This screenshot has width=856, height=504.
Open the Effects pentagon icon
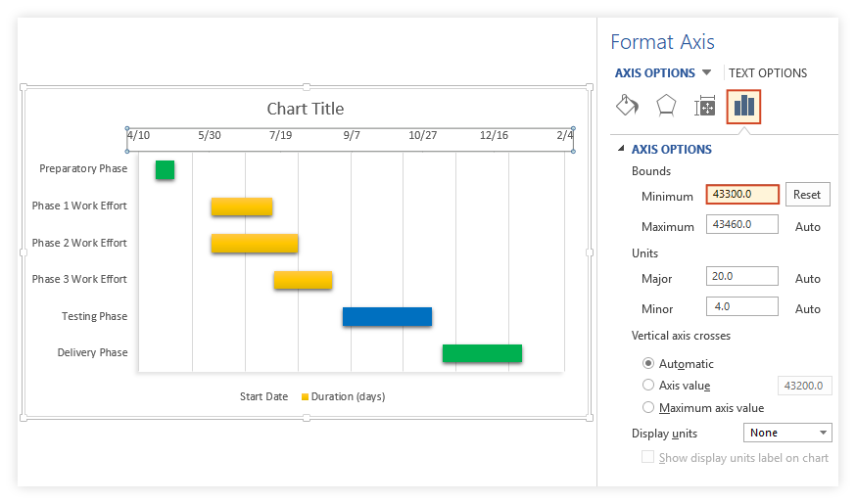666,106
